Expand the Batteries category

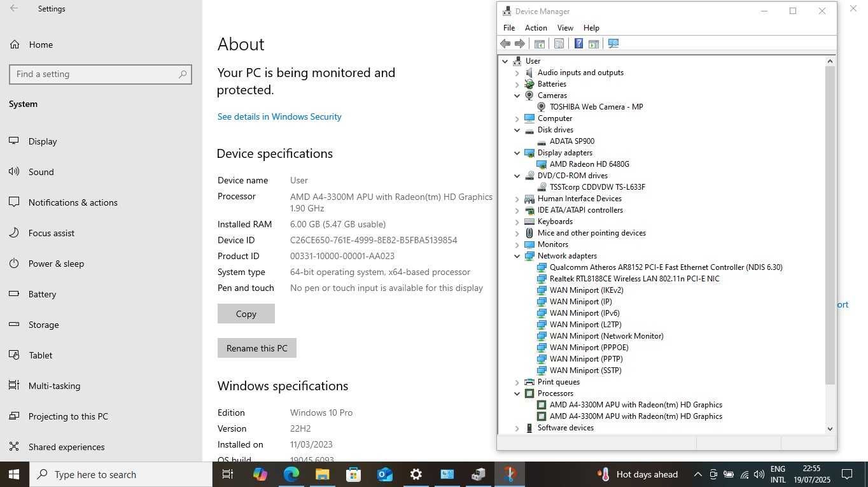click(x=517, y=84)
